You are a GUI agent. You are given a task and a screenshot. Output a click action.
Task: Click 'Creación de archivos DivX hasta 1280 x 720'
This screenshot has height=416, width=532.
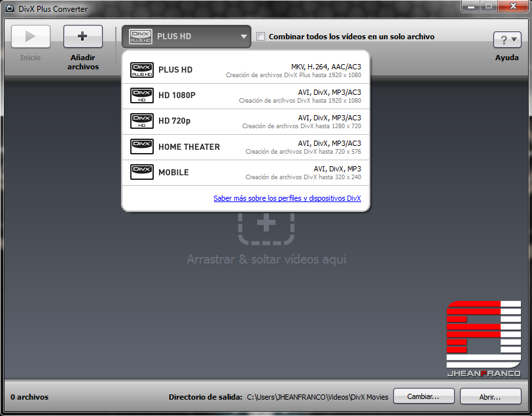tap(302, 126)
